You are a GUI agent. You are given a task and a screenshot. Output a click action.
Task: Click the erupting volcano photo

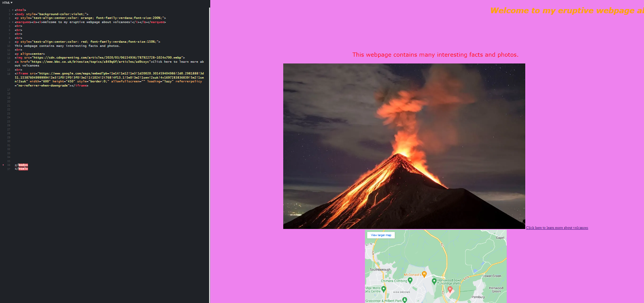[x=404, y=146]
